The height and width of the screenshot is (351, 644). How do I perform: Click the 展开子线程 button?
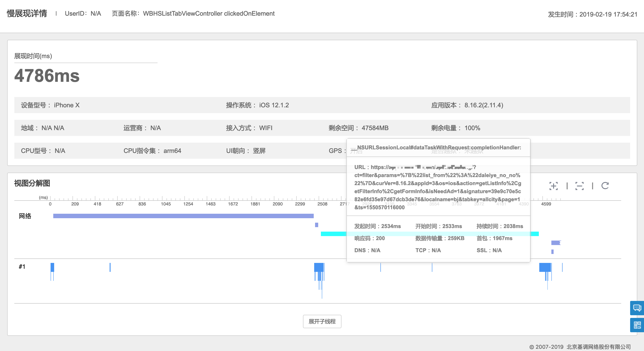322,321
